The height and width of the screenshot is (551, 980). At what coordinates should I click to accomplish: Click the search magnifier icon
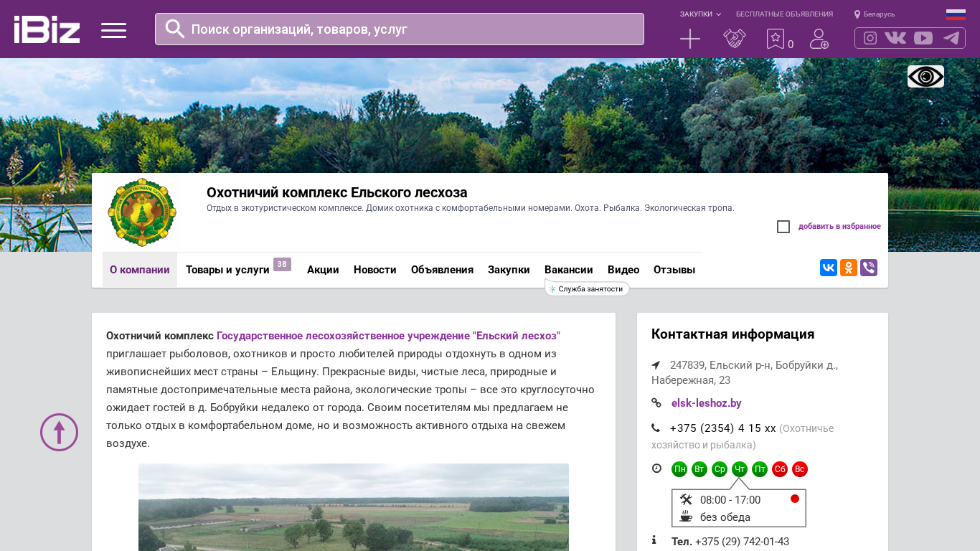pyautogui.click(x=175, y=29)
